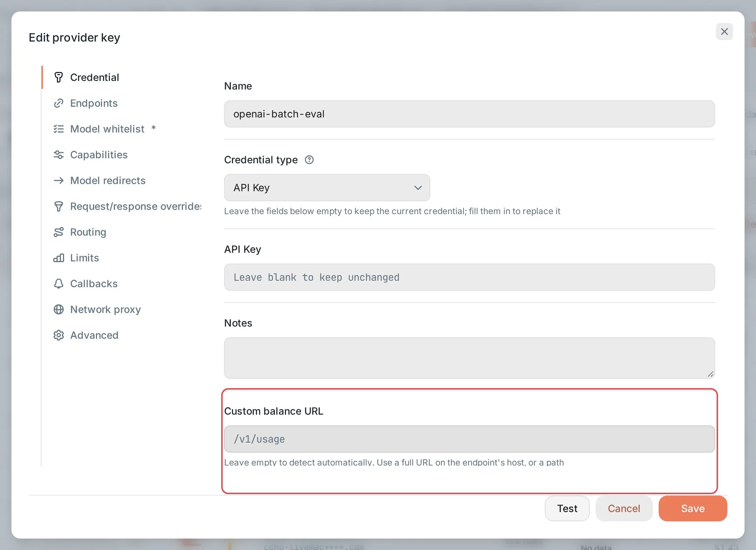Open the Credential type API Key dropdown

click(x=327, y=188)
